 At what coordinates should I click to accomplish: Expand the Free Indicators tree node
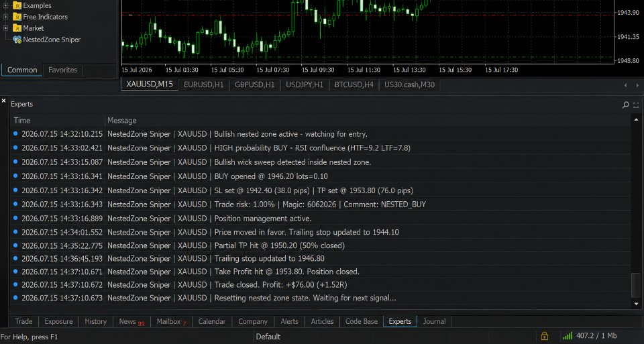coord(5,17)
